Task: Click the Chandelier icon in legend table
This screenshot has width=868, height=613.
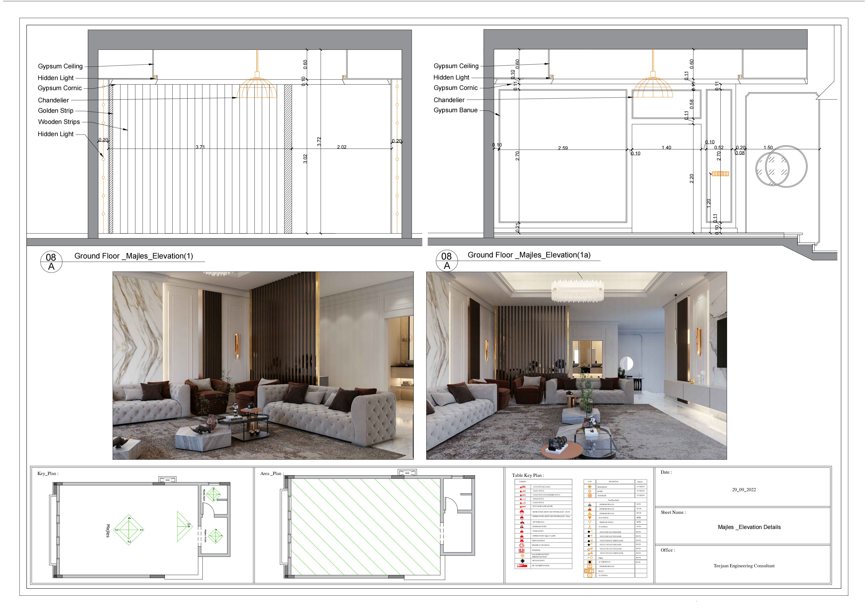Action: pos(590,496)
